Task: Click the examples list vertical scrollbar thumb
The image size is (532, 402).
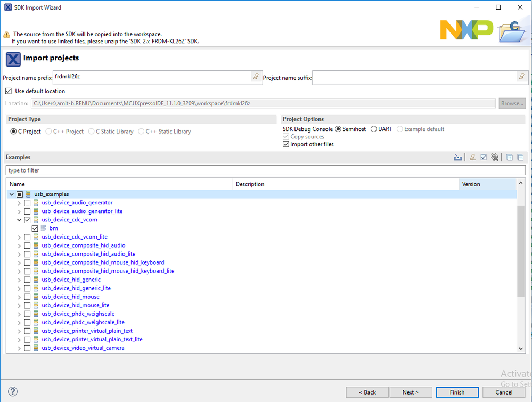Action: (521, 251)
